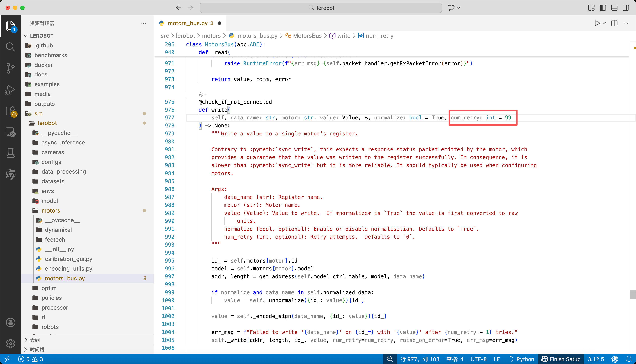Viewport: 636px width, 364px height.
Task: Change file encoding UTF-8
Action: [x=478, y=359]
